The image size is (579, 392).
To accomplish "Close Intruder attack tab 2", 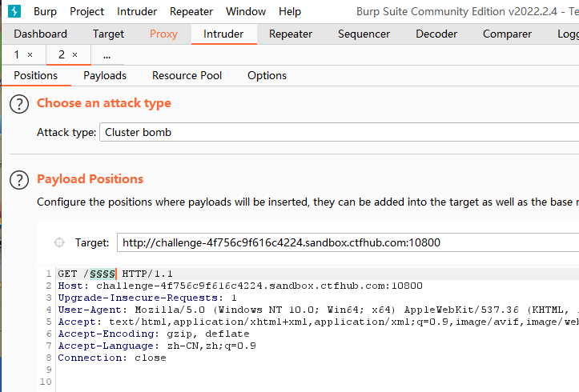I will [x=75, y=54].
